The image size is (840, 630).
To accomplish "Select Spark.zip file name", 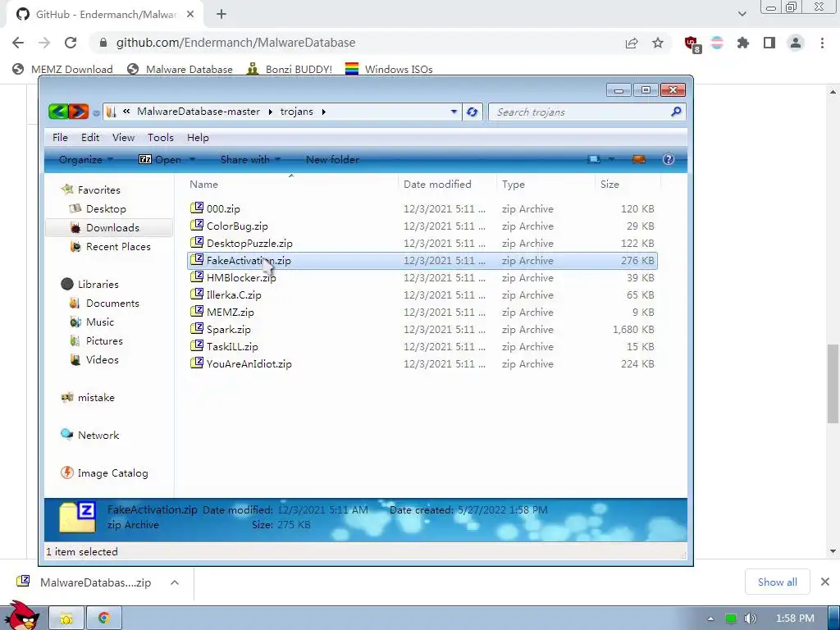I will 229,329.
